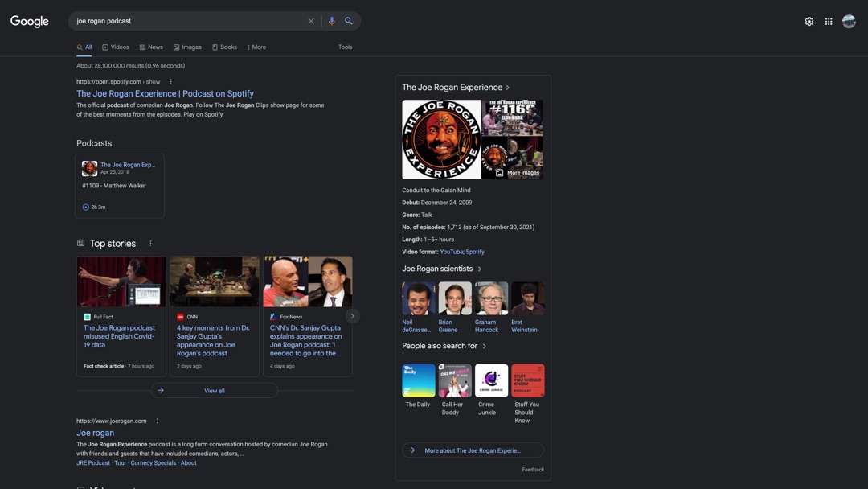
Task: Open the #1109 Matthew Walker podcast card
Action: pos(120,186)
